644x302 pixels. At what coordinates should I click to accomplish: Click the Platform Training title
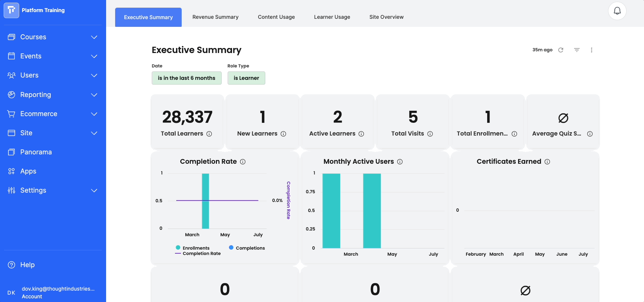pos(43,10)
